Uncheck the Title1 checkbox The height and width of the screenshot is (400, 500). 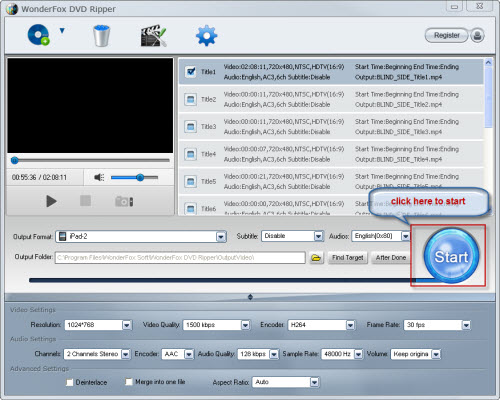(191, 71)
